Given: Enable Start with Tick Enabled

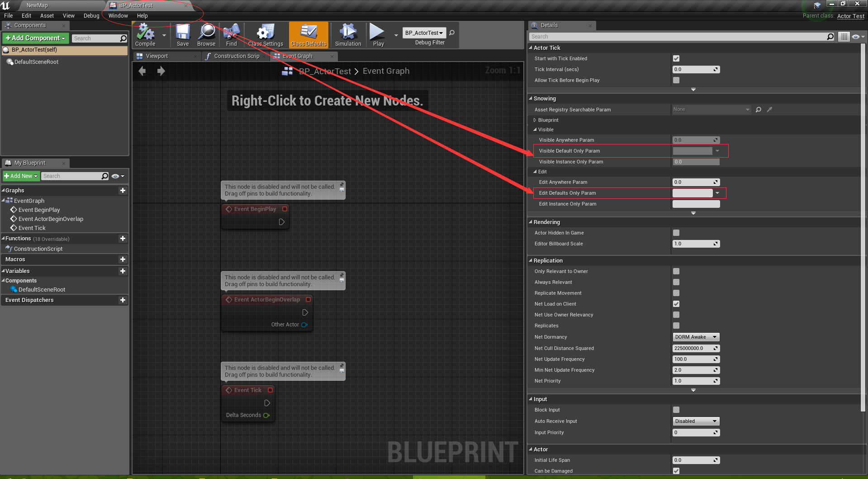Looking at the screenshot, I should 676,58.
